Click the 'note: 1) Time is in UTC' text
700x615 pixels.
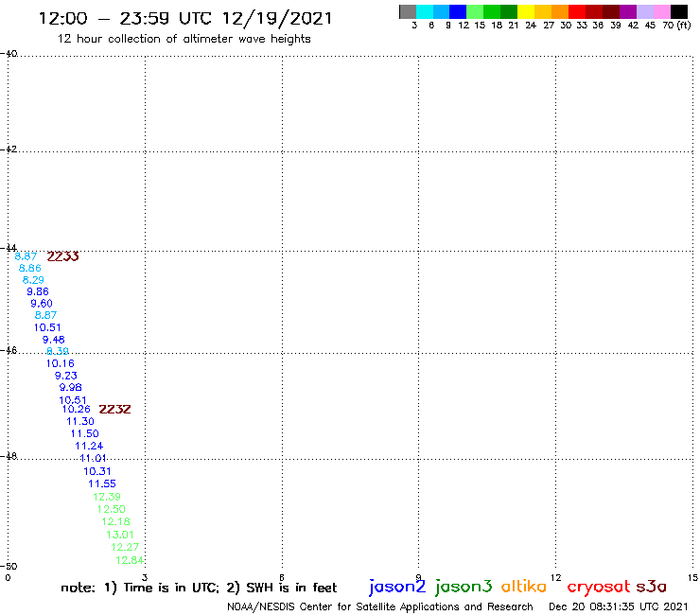(x=140, y=588)
